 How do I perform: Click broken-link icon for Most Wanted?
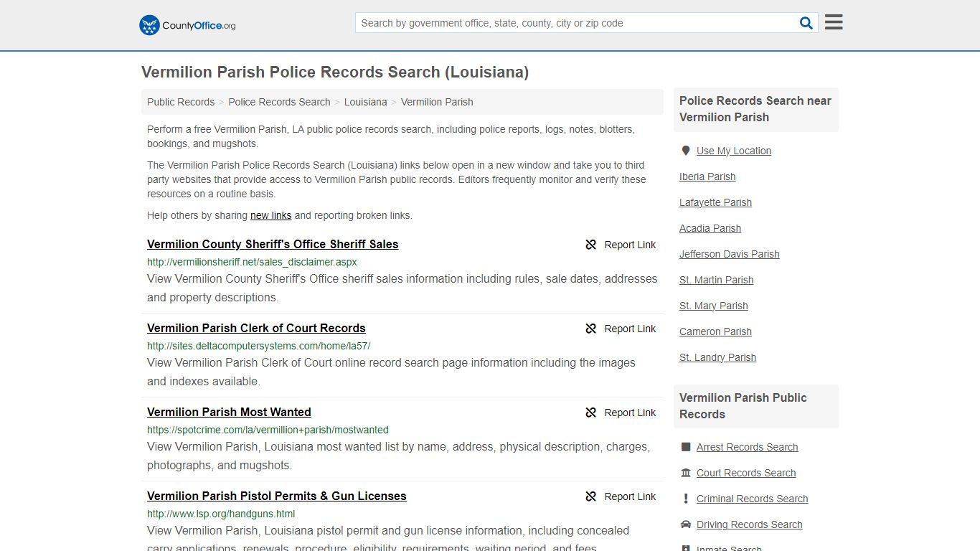coord(591,413)
